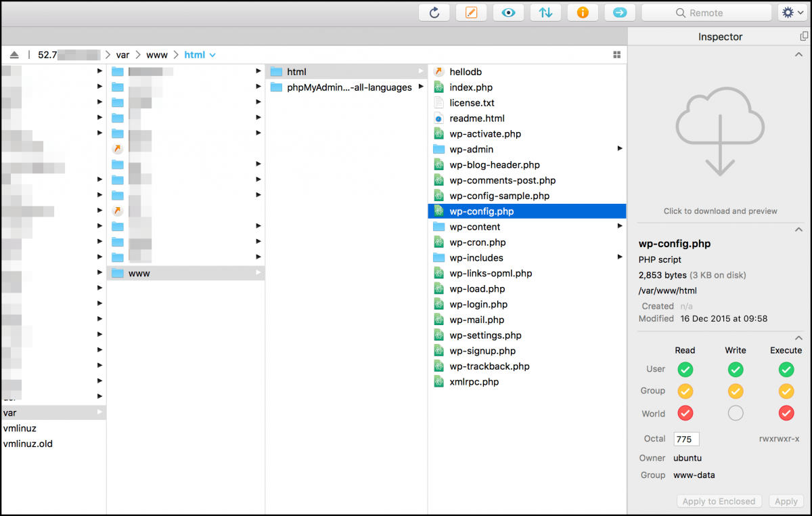The height and width of the screenshot is (516, 812).
Task: Click the orange Info inspector icon
Action: (582, 12)
